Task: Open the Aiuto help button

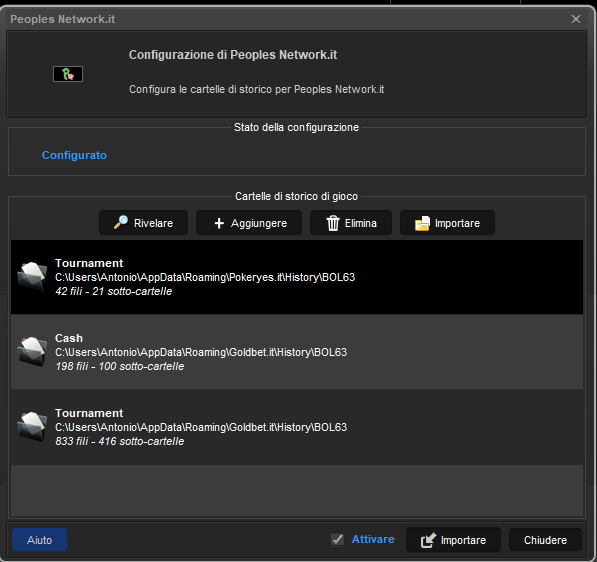Action: coord(40,540)
